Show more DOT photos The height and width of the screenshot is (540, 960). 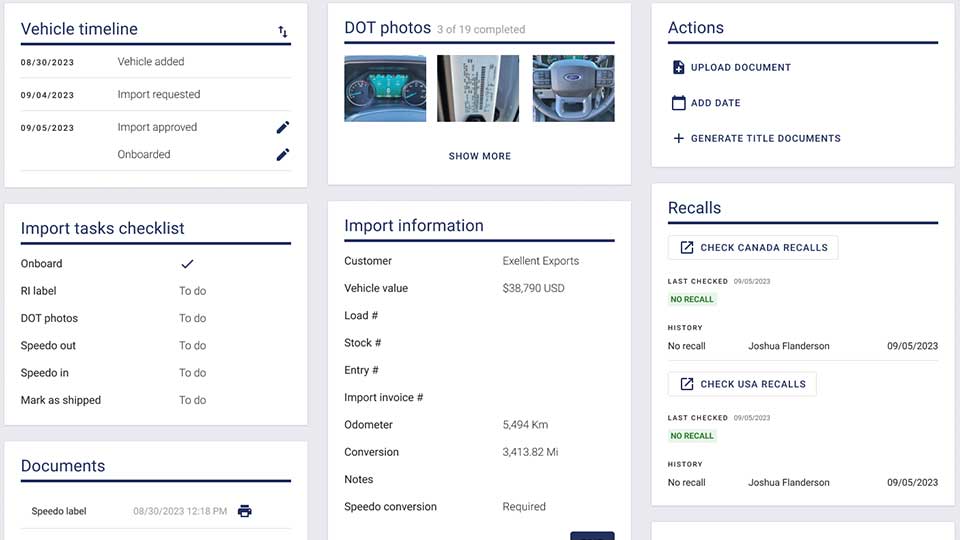click(479, 156)
